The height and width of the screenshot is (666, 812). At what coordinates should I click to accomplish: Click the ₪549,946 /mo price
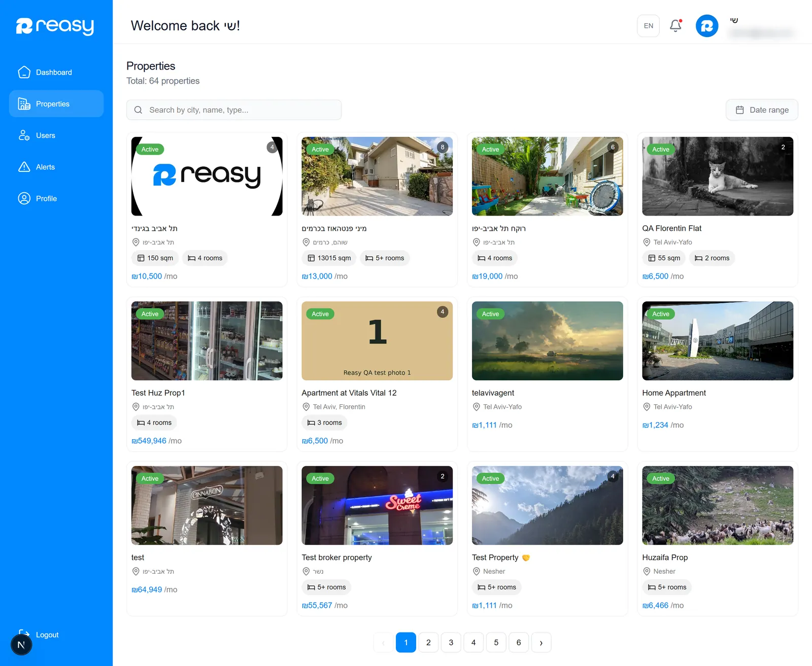156,441
